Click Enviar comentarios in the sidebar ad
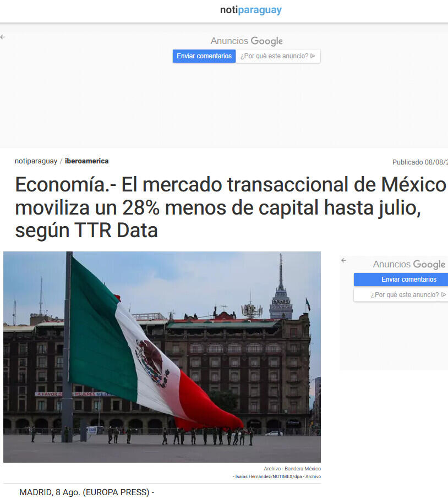 point(408,279)
